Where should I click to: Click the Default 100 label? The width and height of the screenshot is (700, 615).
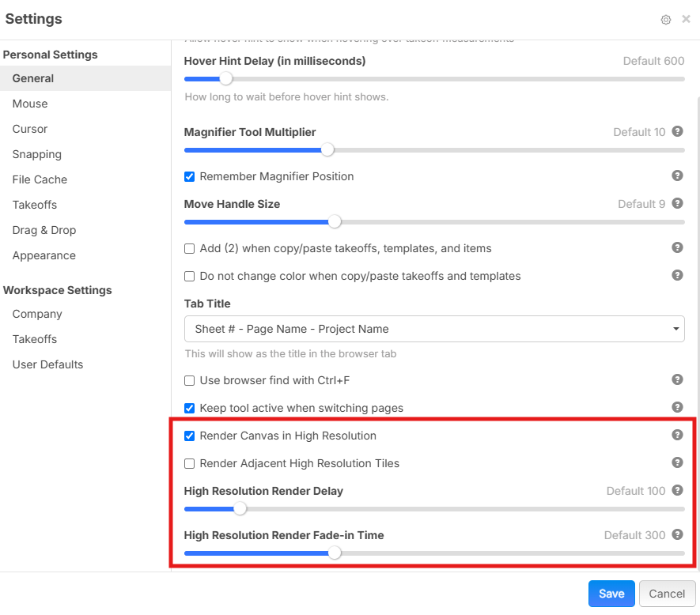click(x=636, y=491)
